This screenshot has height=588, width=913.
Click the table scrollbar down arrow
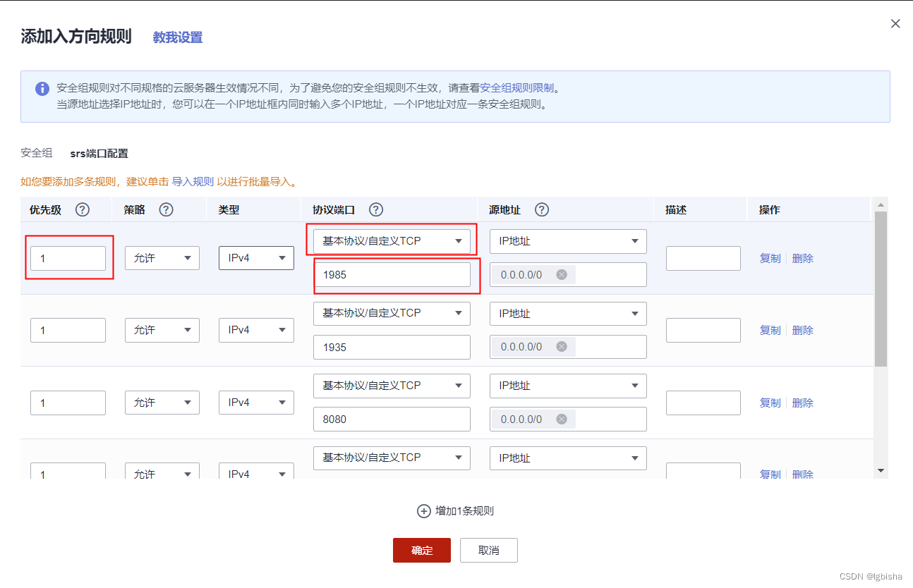881,470
